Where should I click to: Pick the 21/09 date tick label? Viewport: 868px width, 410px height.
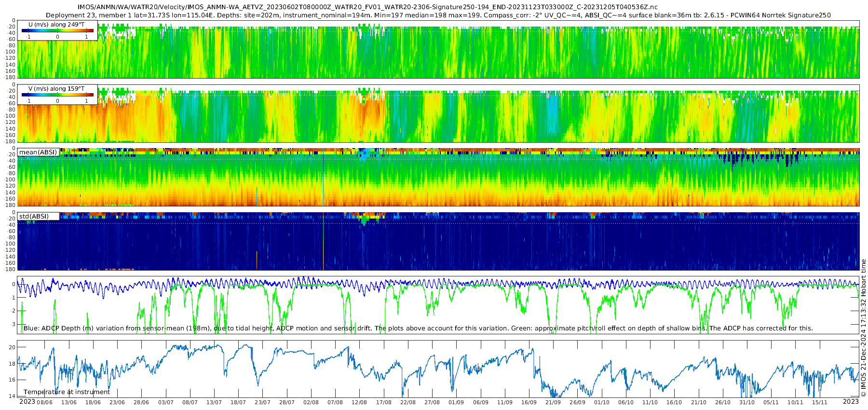pos(553,402)
